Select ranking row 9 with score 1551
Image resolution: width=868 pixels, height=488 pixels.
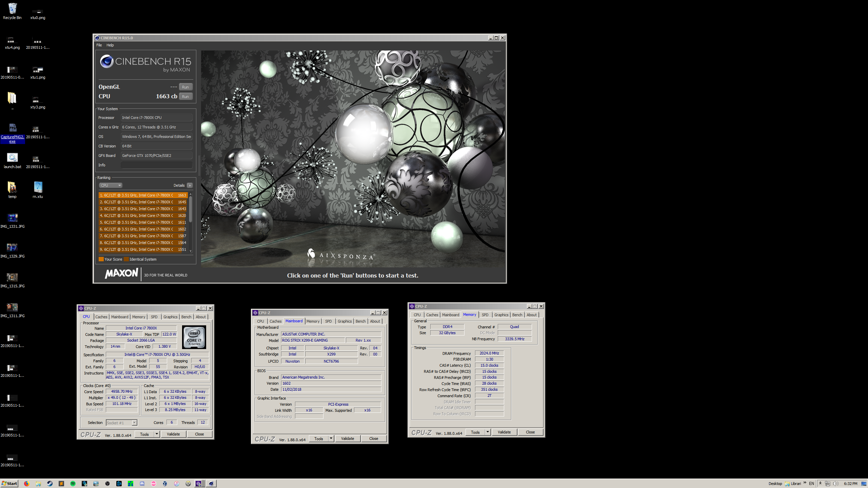point(143,249)
